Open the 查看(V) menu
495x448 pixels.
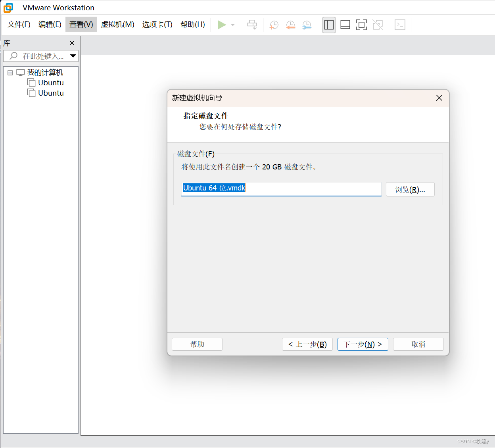(81, 25)
